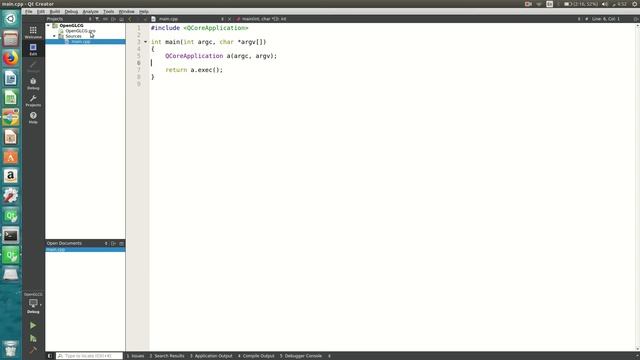Open the Compile Output pane

(256, 356)
